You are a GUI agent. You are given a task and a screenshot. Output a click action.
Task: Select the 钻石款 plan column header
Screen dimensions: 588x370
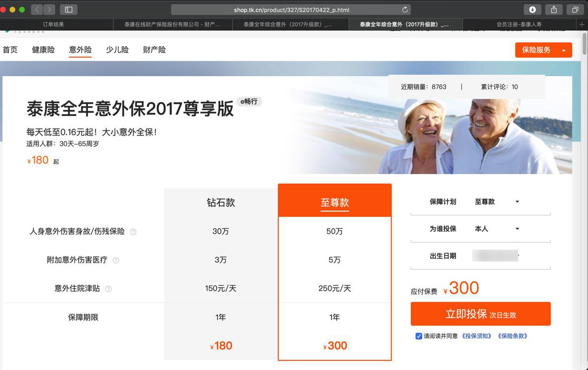[221, 203]
